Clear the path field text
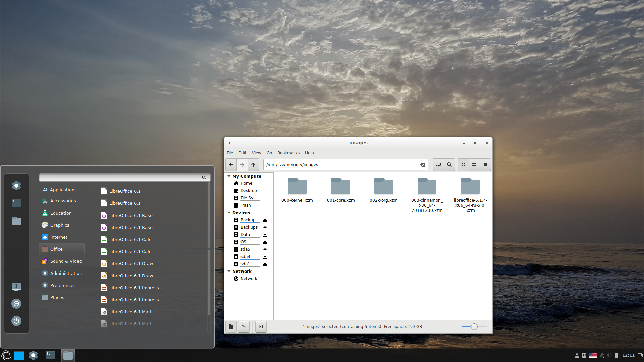 click(x=423, y=165)
